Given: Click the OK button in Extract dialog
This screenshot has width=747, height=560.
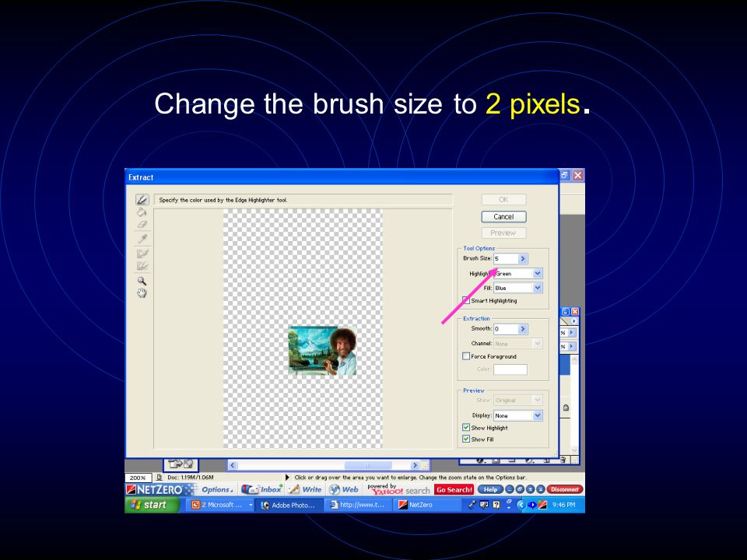Looking at the screenshot, I should click(x=503, y=200).
